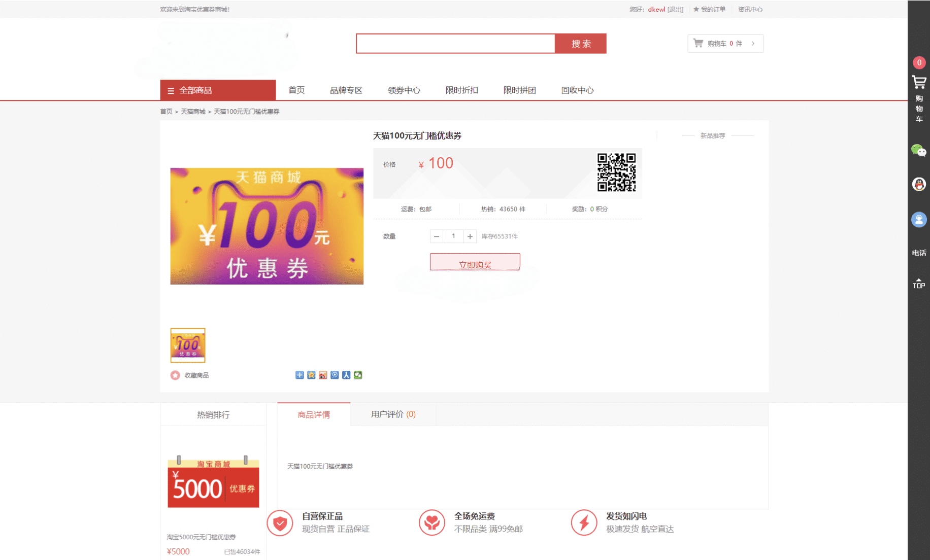Click the 退出 logout link
The height and width of the screenshot is (560, 930).
point(675,9)
